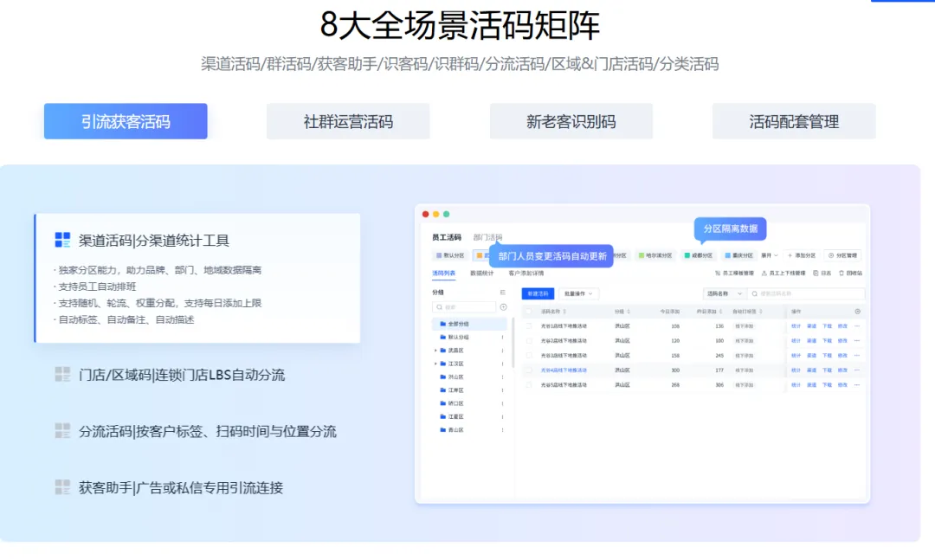Open more menu for 青山区 folder
935x560 pixels.
point(502,430)
